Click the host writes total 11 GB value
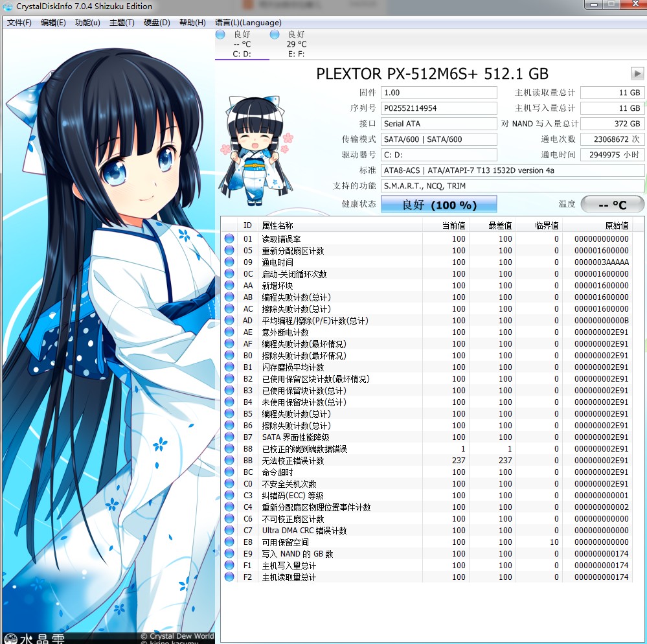The height and width of the screenshot is (644, 647). (x=612, y=108)
